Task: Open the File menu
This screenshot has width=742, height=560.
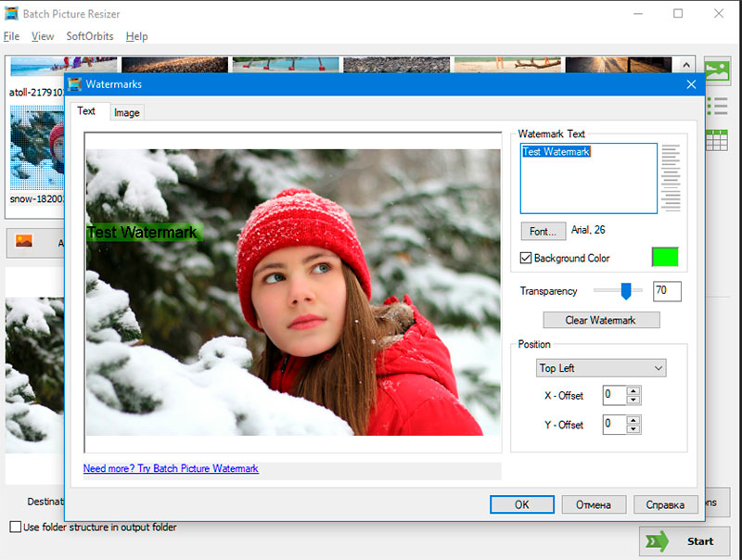Action: click(x=11, y=36)
